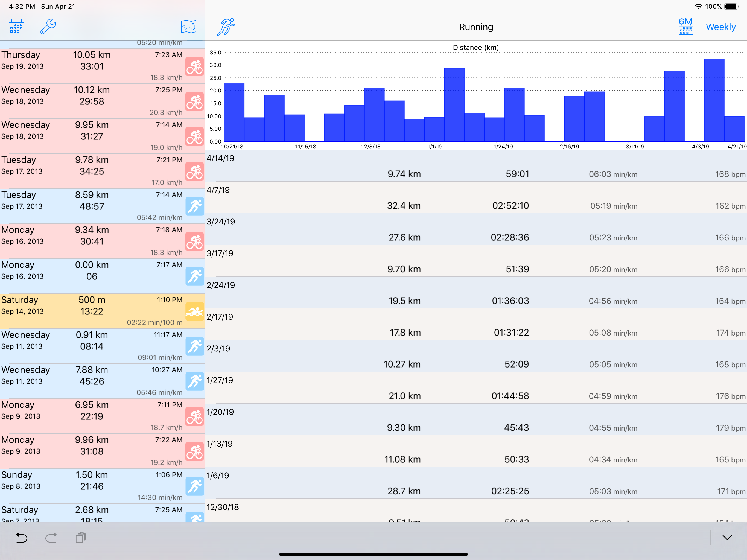Collapse the keyboard bar with the chevron
747x560 pixels.
(727, 537)
